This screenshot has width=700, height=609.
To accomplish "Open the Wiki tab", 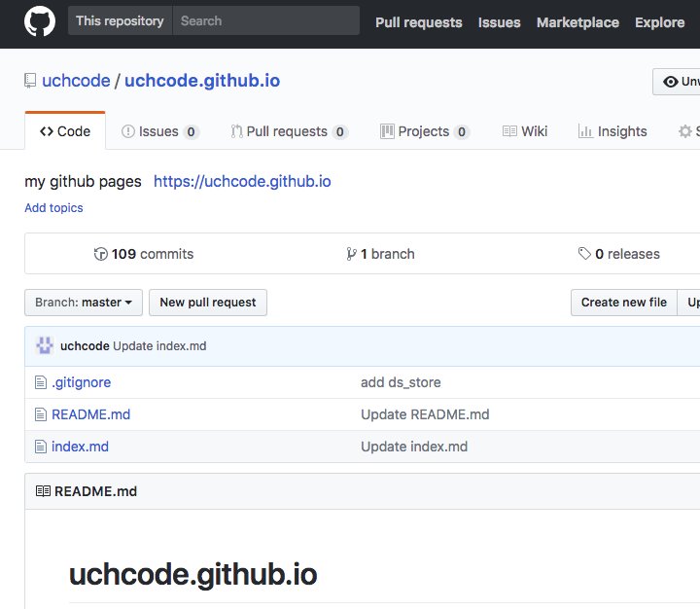I will pyautogui.click(x=525, y=131).
